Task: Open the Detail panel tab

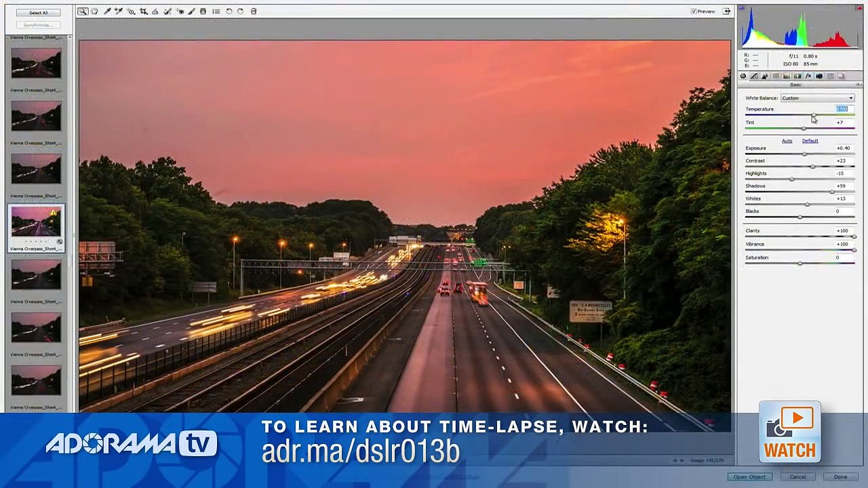Action: [765, 76]
